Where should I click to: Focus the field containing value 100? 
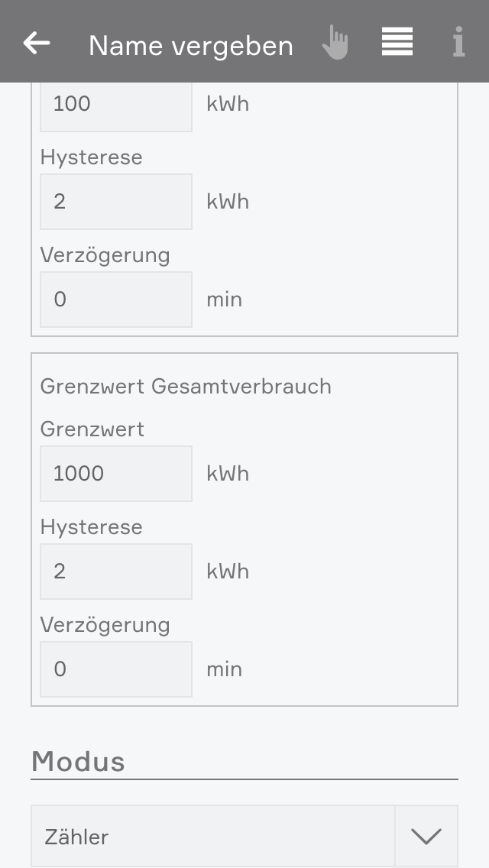click(115, 105)
